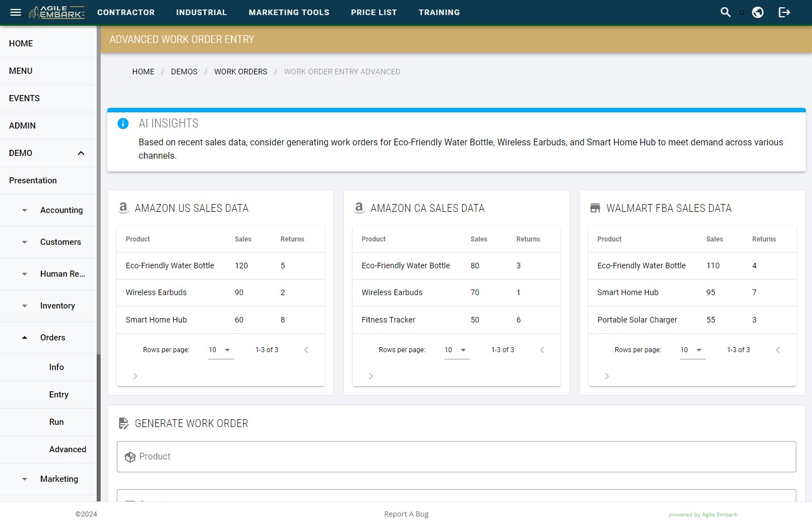
Task: Click the Product input field
Action: pyautogui.click(x=456, y=457)
